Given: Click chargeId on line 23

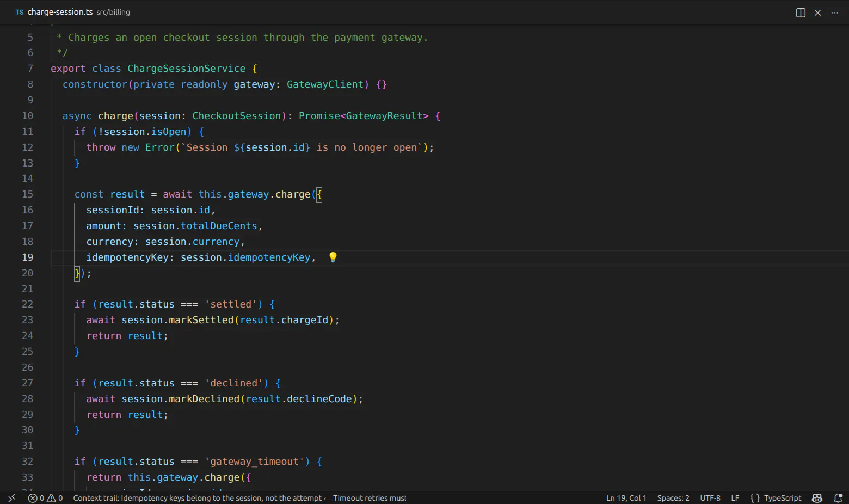Looking at the screenshot, I should pos(305,320).
